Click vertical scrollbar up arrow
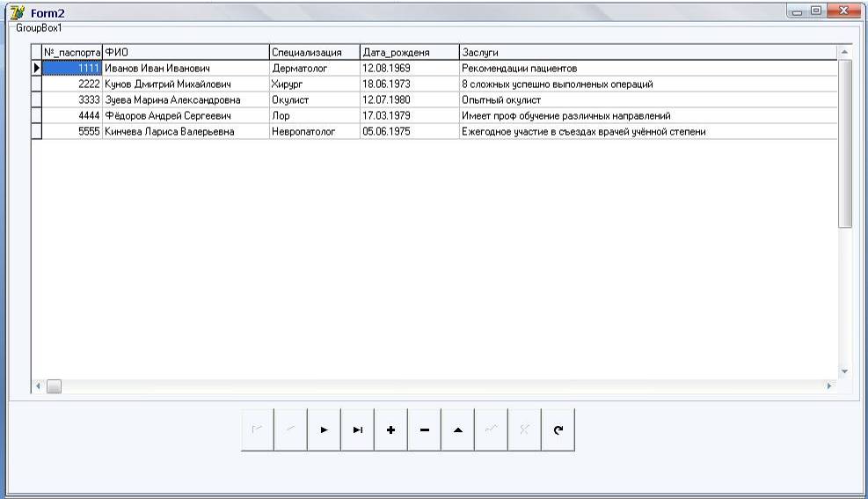The height and width of the screenshot is (499, 868). point(845,52)
